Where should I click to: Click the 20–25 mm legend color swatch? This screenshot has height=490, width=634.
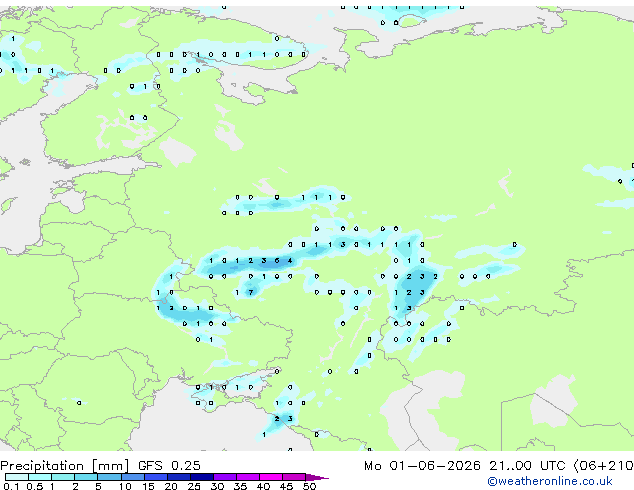(179, 477)
